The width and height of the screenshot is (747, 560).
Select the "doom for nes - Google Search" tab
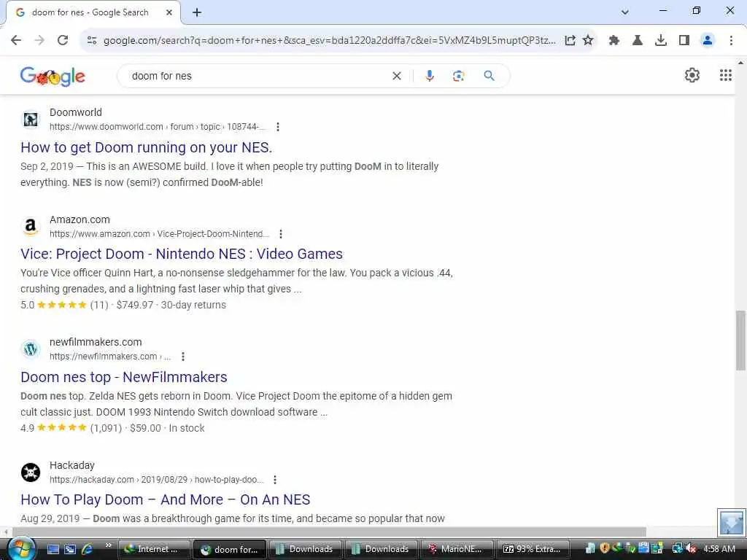[90, 12]
